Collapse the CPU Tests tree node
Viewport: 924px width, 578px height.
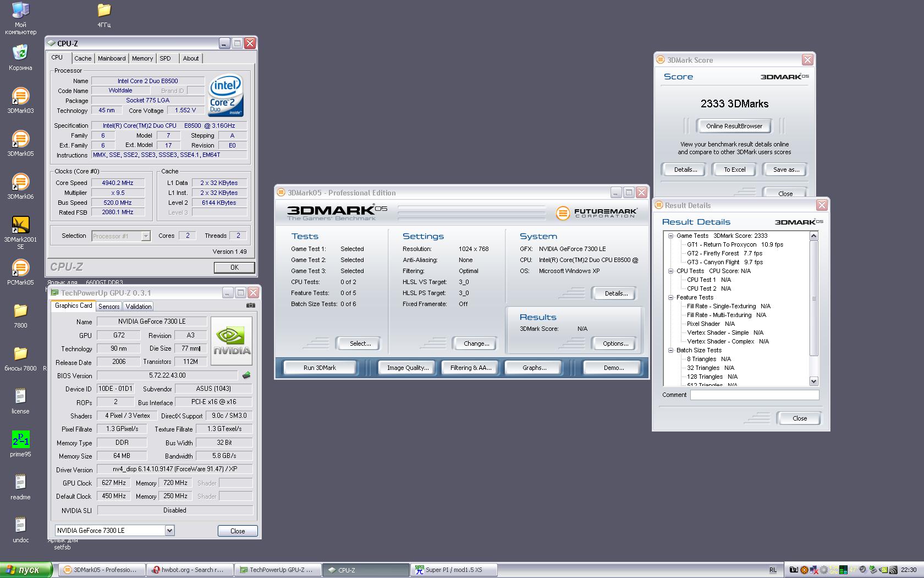[x=670, y=271]
